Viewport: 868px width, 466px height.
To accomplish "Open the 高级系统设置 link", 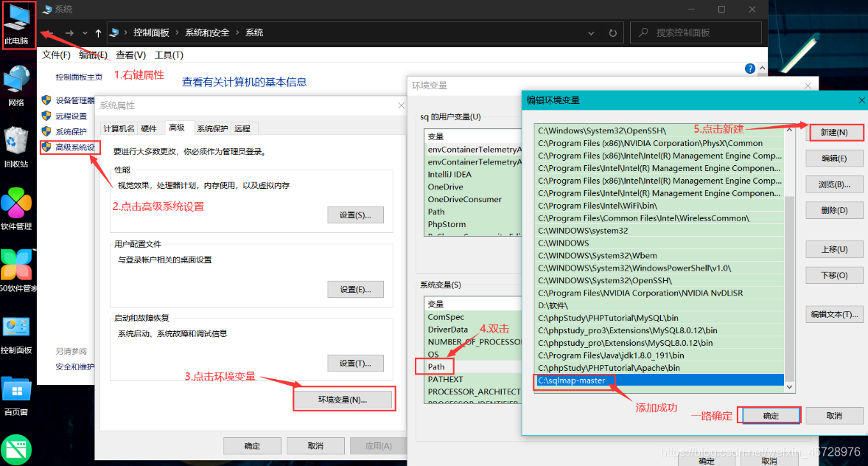I will coord(75,147).
